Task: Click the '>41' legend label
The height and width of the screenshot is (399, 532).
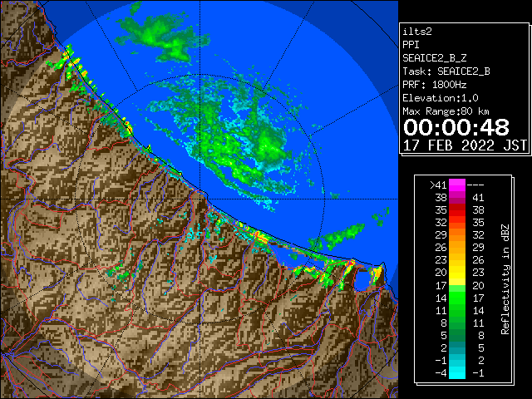Action: (x=438, y=185)
